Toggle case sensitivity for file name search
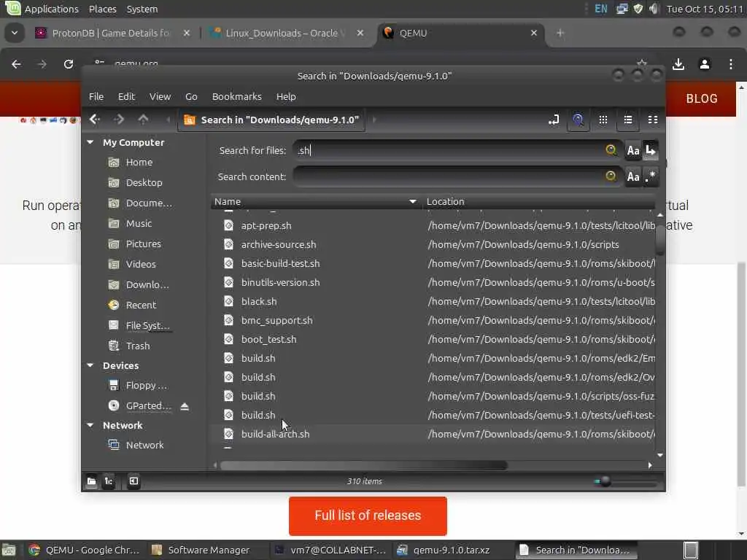This screenshot has height=560, width=747. (633, 150)
